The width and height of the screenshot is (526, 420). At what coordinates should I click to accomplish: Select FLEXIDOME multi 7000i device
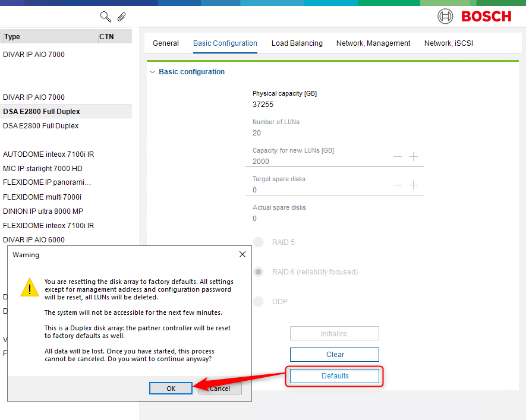click(66, 197)
